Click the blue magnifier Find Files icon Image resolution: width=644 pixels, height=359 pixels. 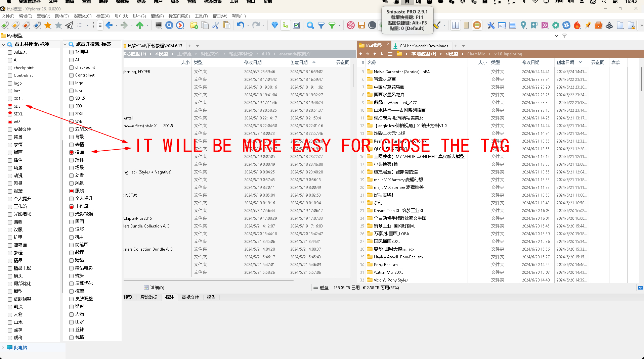pos(310,25)
